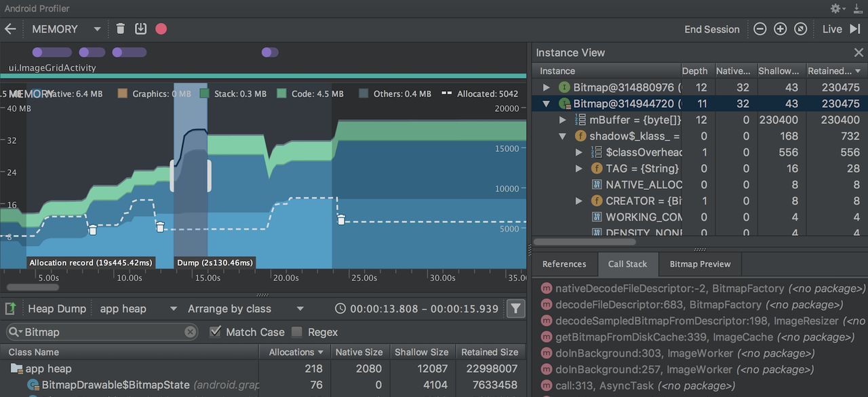Expand the Bitmap@314880976 instance row
This screenshot has width=868, height=397.
547,87
